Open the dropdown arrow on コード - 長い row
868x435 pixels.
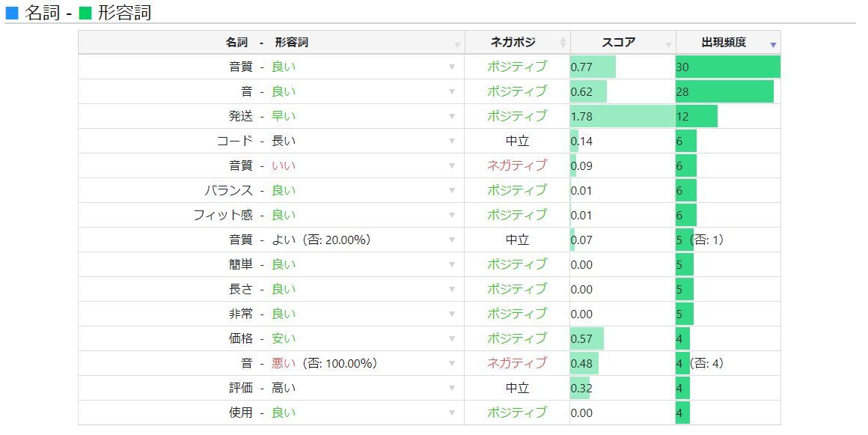[x=452, y=141]
